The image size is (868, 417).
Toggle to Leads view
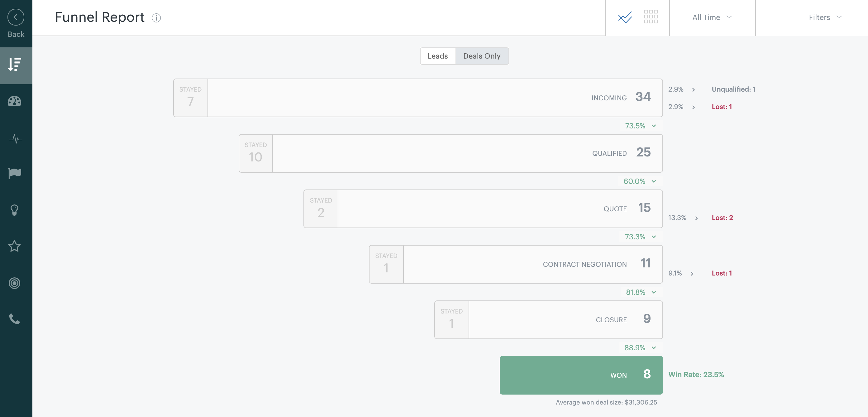437,56
